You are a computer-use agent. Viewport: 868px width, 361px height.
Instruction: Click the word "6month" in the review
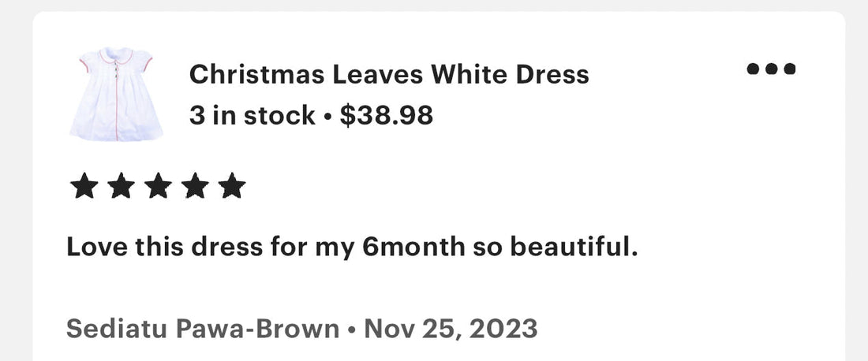(x=413, y=247)
